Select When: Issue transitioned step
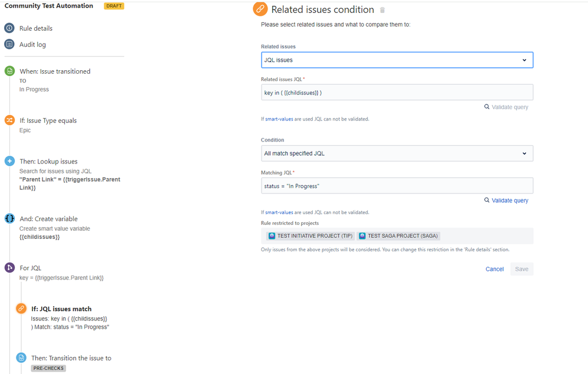 (55, 71)
